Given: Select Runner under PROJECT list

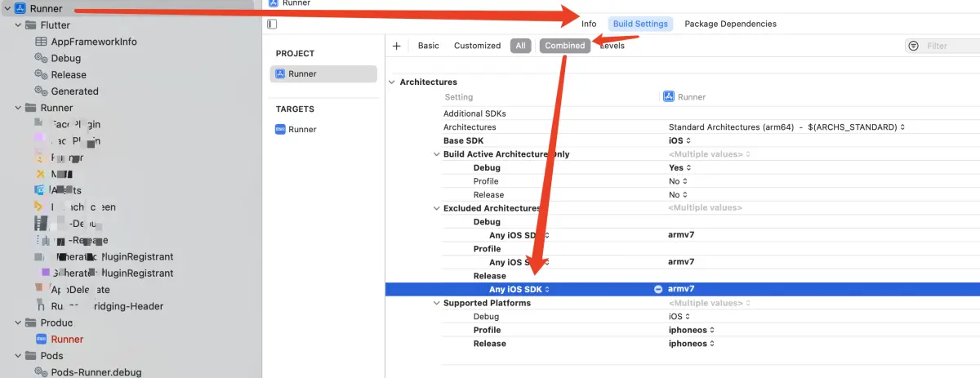Looking at the screenshot, I should click(x=323, y=73).
